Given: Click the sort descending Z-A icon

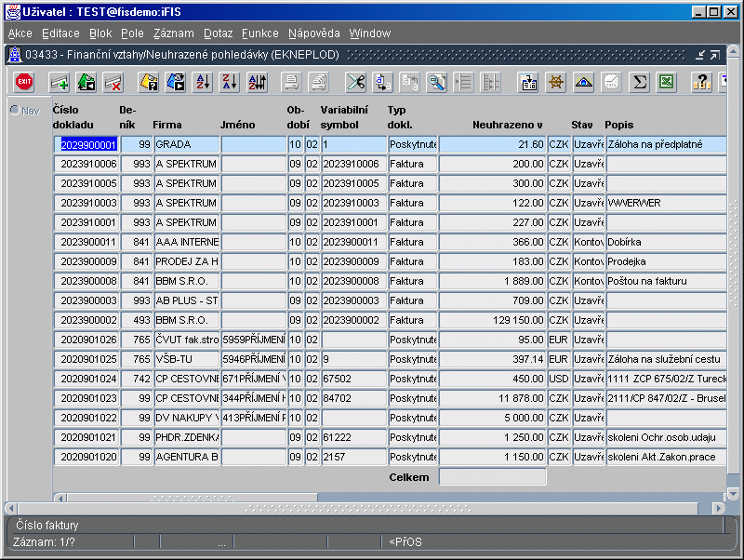Looking at the screenshot, I should pyautogui.click(x=230, y=82).
